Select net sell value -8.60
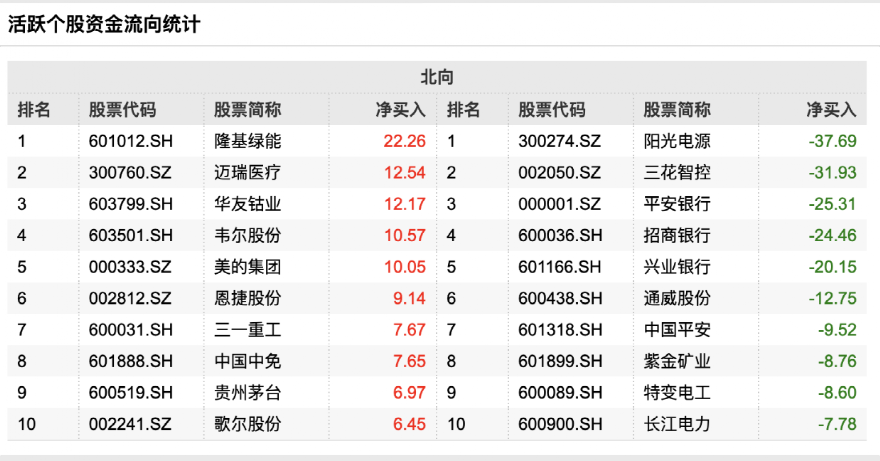 tap(837, 392)
